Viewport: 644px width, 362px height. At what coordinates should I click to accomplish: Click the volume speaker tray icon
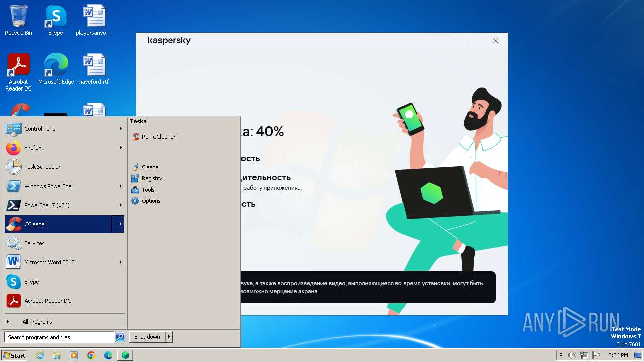click(x=572, y=355)
